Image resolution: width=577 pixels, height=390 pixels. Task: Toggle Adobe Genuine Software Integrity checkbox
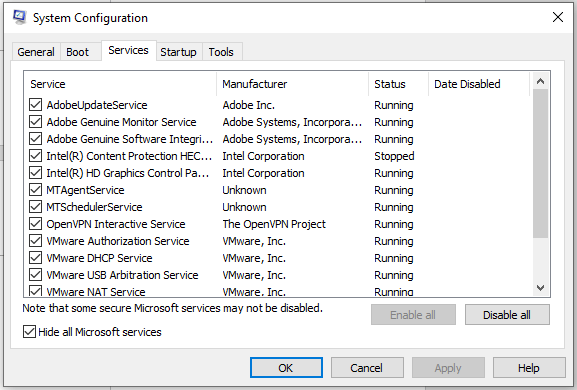(35, 139)
